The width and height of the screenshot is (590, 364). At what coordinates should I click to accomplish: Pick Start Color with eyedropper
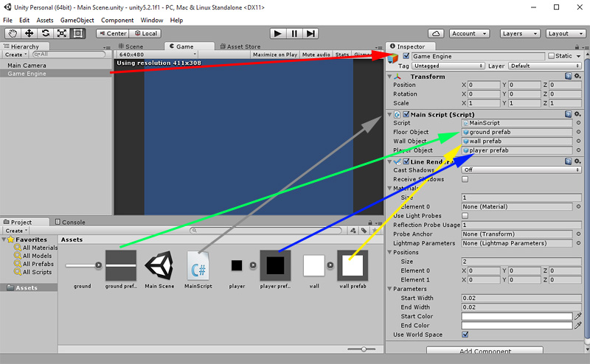(x=578, y=316)
